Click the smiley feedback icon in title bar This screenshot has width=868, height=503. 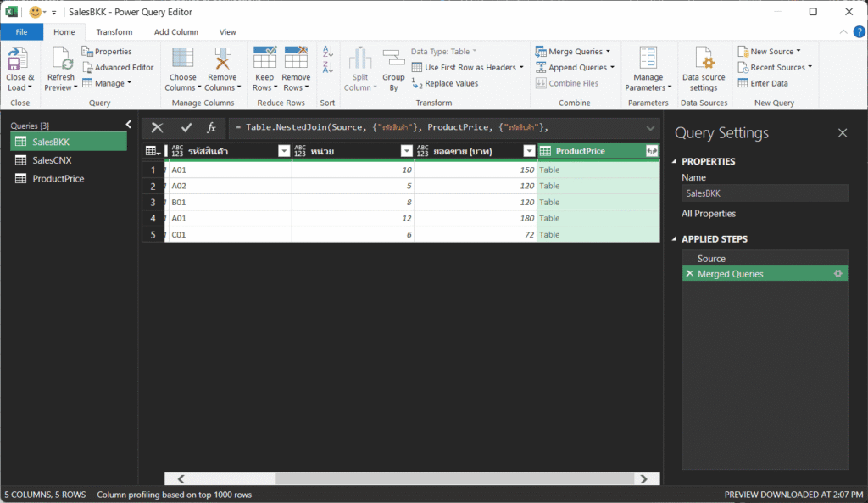pyautogui.click(x=35, y=12)
